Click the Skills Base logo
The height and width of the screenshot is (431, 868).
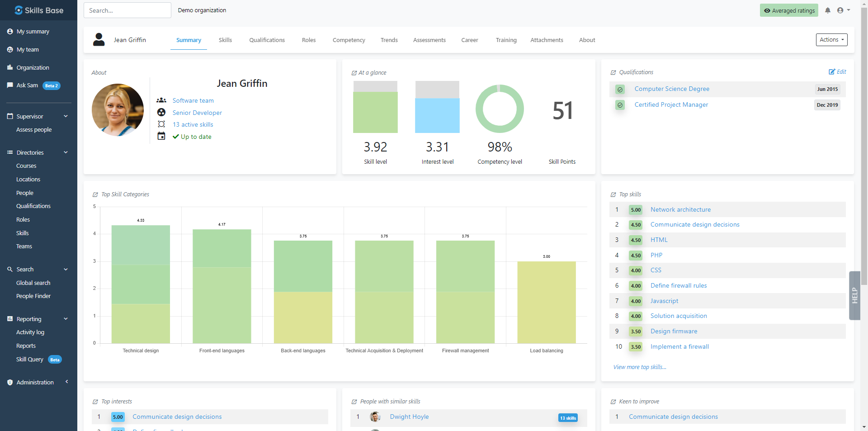(x=39, y=10)
